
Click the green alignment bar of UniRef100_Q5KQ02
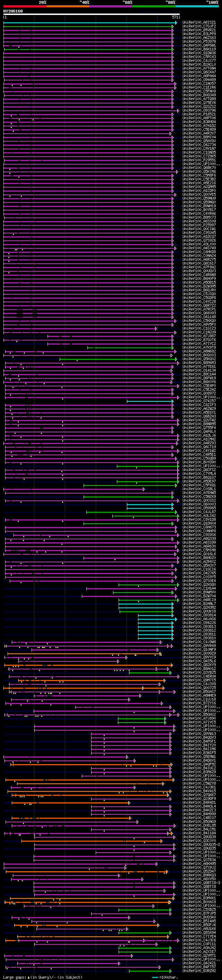[x=118, y=359]
